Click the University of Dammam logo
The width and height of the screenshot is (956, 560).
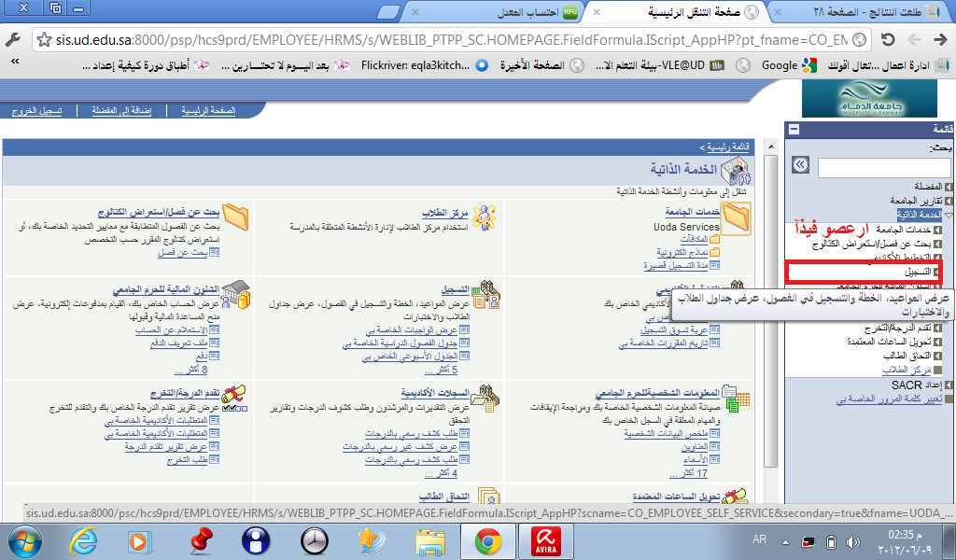(869, 98)
